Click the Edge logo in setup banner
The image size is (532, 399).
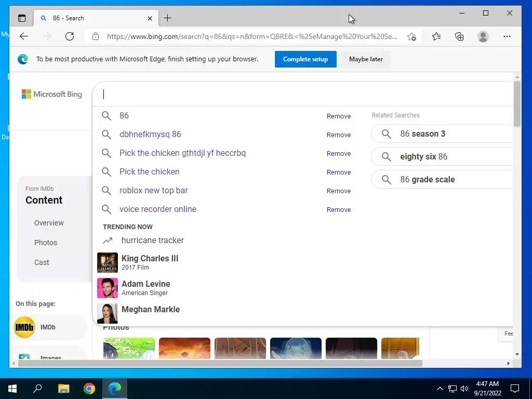[23, 59]
